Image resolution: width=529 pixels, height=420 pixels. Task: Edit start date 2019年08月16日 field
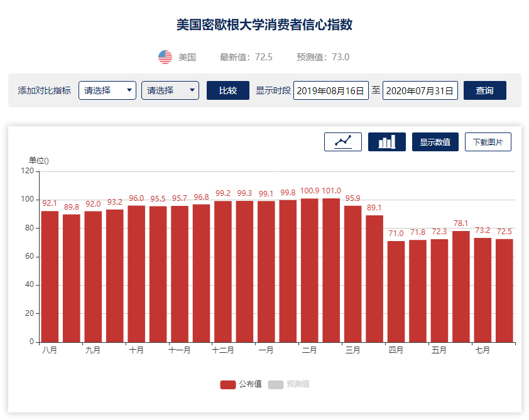[x=330, y=90]
